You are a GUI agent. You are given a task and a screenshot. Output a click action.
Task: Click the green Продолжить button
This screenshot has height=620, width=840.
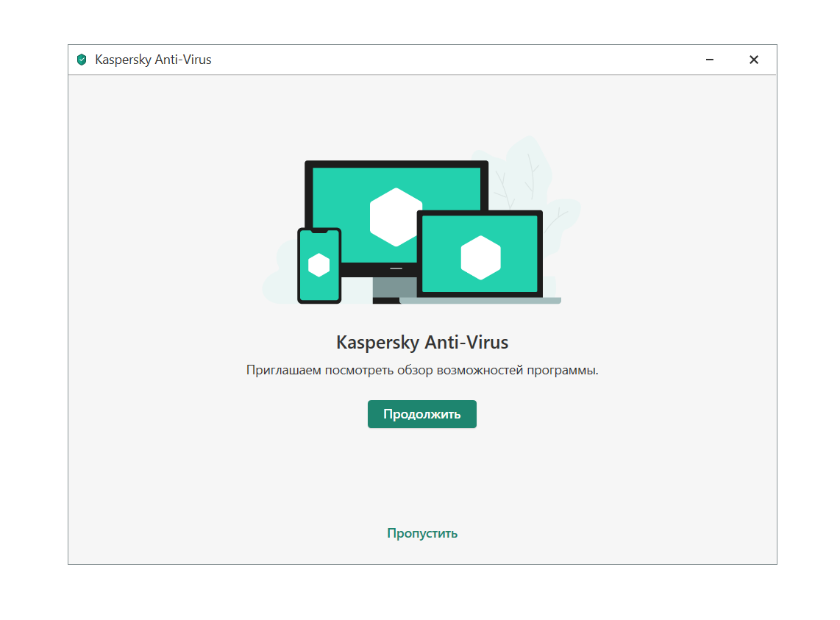pos(421,413)
